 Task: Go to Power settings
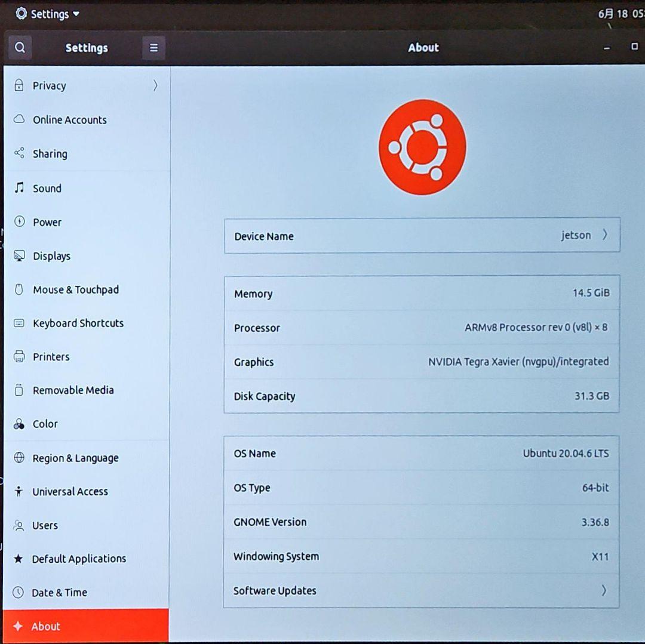tap(87, 222)
